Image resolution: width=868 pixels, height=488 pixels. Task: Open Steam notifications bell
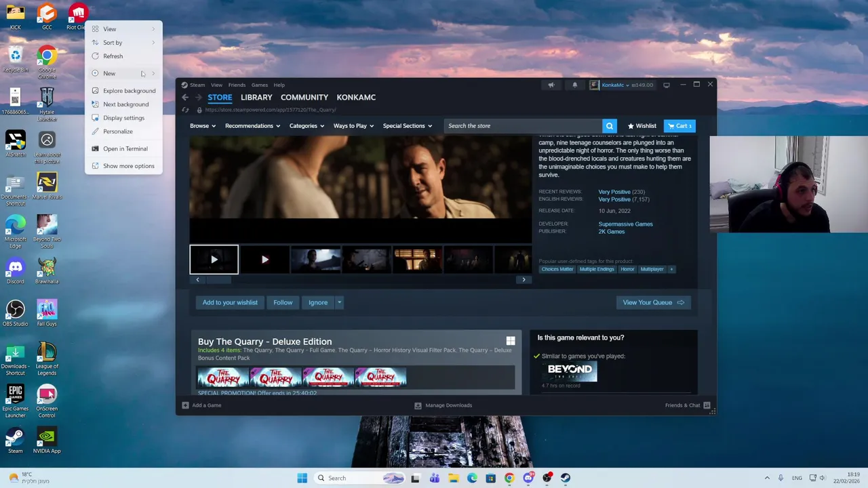(574, 85)
